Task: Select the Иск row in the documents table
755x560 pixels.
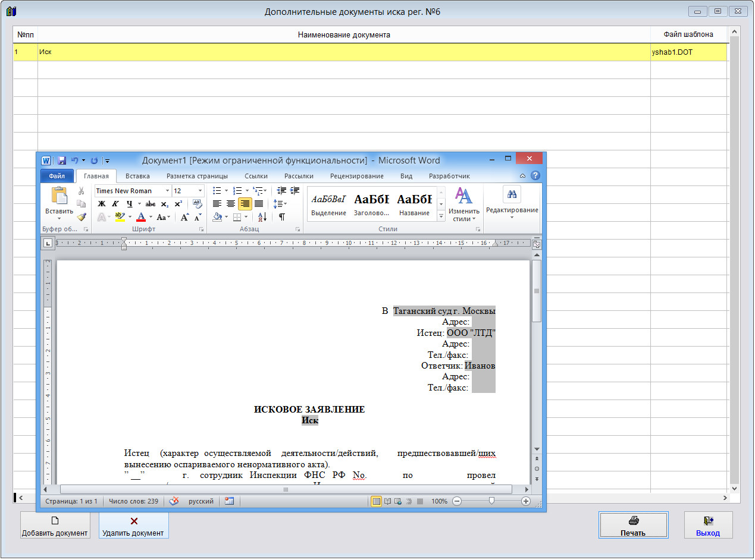Action: tap(343, 52)
